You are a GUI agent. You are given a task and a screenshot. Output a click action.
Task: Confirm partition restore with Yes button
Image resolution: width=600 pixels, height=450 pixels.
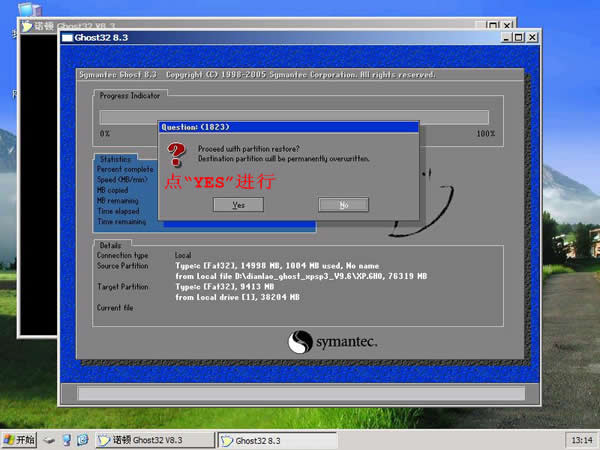click(238, 205)
